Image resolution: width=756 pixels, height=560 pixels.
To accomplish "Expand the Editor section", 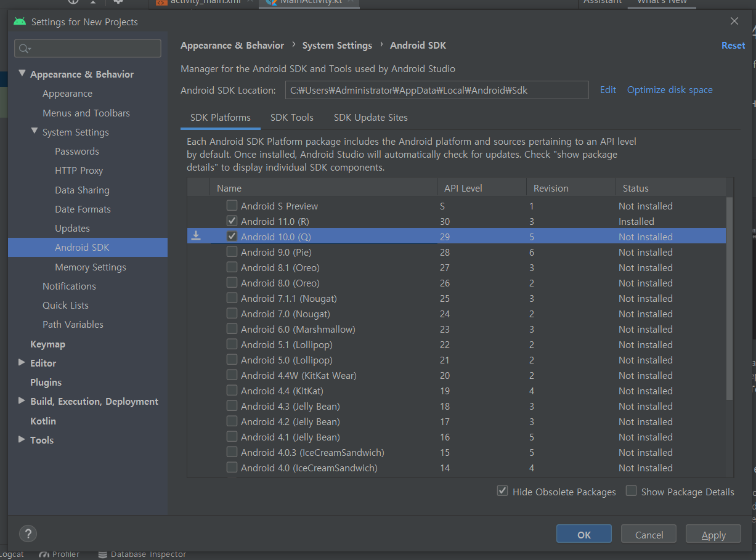I will tap(22, 362).
